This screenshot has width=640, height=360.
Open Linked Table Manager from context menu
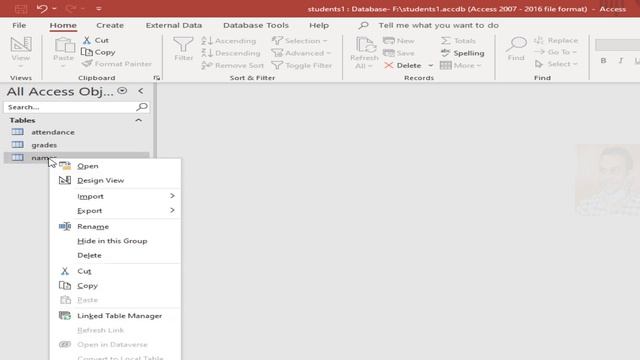coord(115,316)
